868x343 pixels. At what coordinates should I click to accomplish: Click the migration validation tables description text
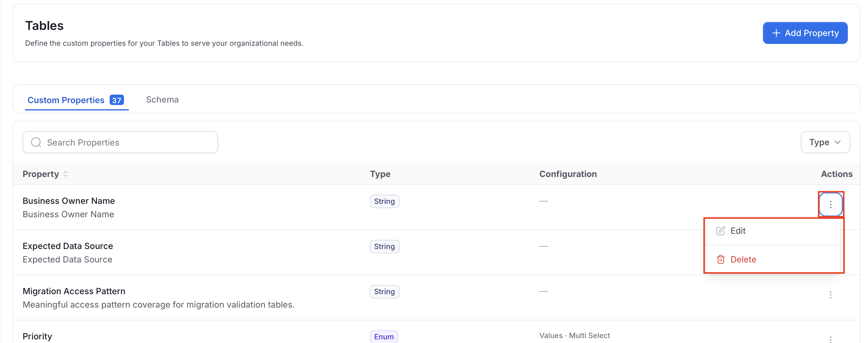(x=159, y=305)
